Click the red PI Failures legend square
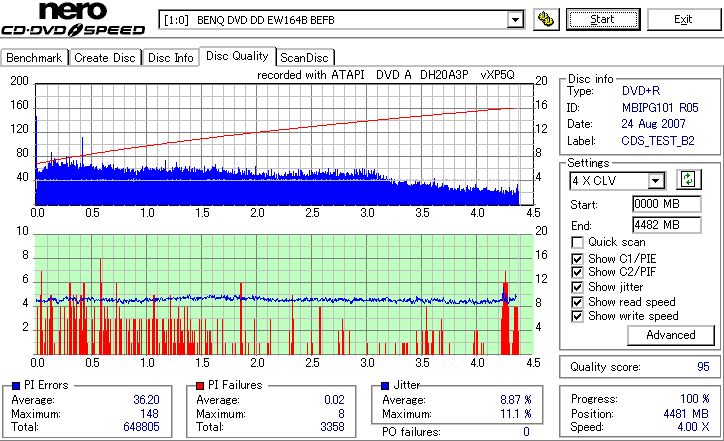The height and width of the screenshot is (441, 724). pos(200,386)
